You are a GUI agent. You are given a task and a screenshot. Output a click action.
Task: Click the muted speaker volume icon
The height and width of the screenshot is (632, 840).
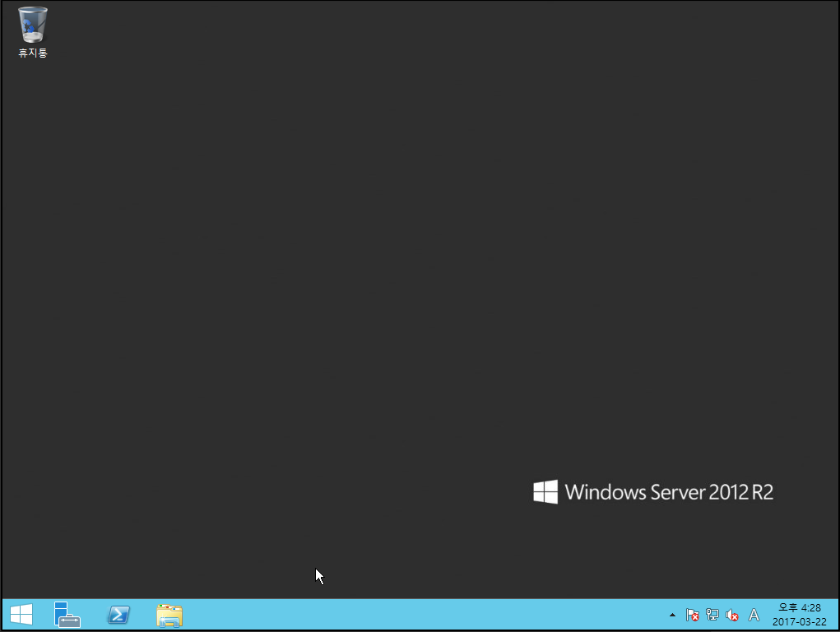[x=731, y=615]
